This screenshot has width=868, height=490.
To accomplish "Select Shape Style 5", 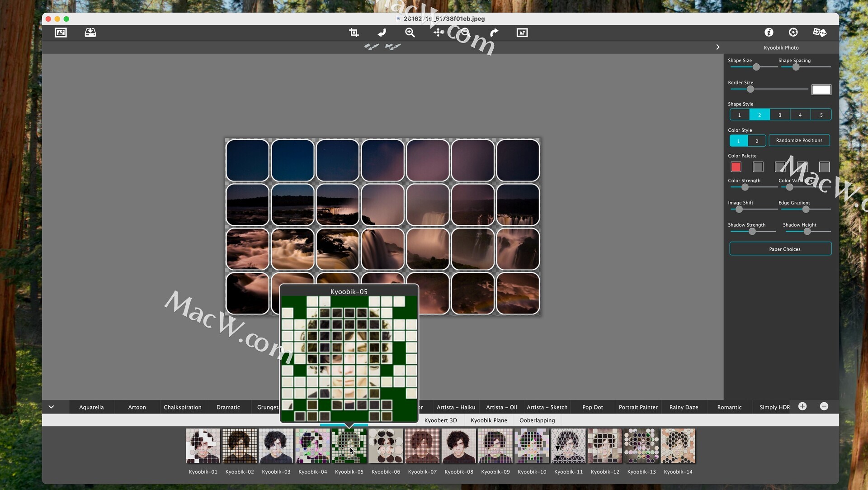I will (821, 115).
